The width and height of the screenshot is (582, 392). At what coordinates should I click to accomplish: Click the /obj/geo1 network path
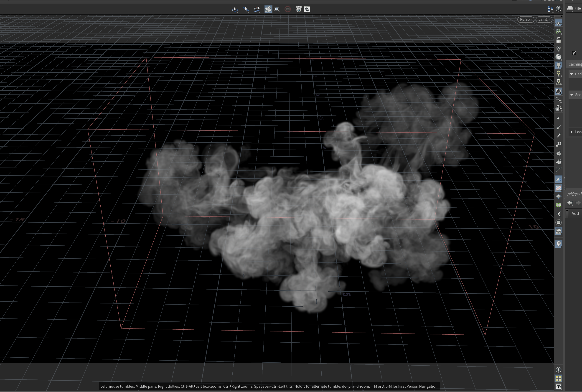pos(574,194)
